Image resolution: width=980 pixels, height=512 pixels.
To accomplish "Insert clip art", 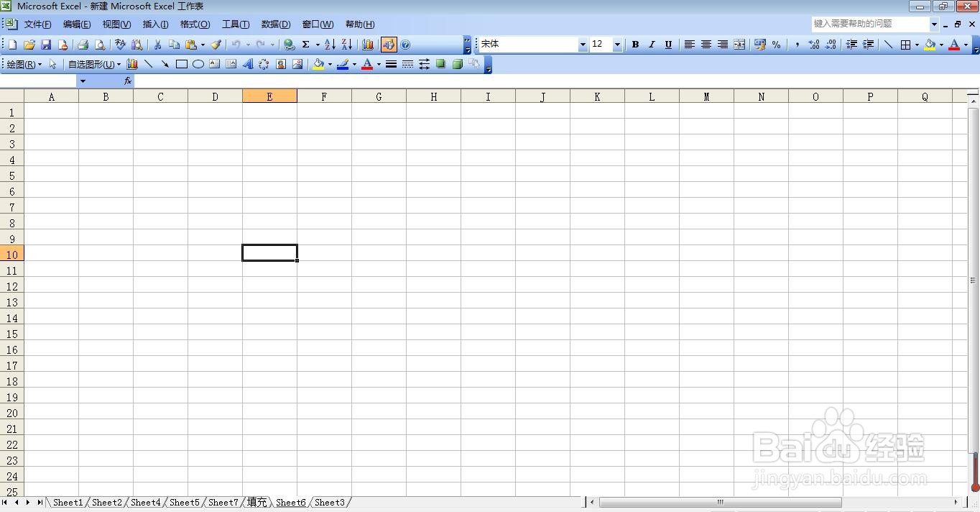I will point(281,64).
